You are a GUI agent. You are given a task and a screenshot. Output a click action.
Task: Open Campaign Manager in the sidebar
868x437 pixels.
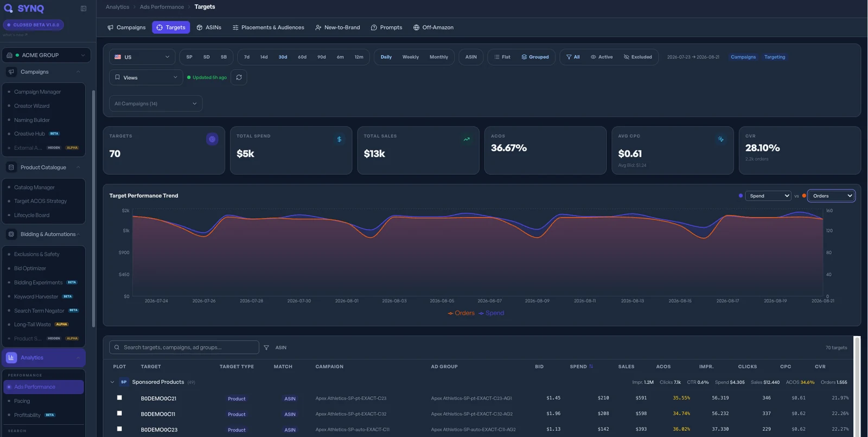(37, 92)
